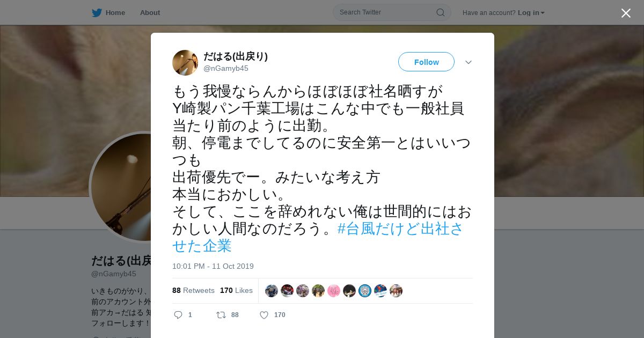644x338 pixels.
Task: Open the About page
Action: click(x=150, y=13)
